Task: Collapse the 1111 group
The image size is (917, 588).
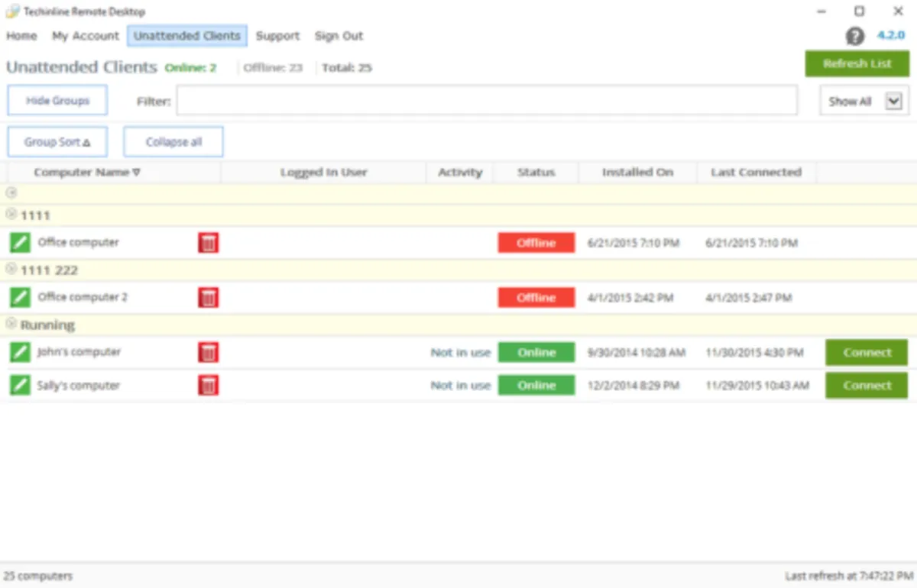Action: pos(11,215)
